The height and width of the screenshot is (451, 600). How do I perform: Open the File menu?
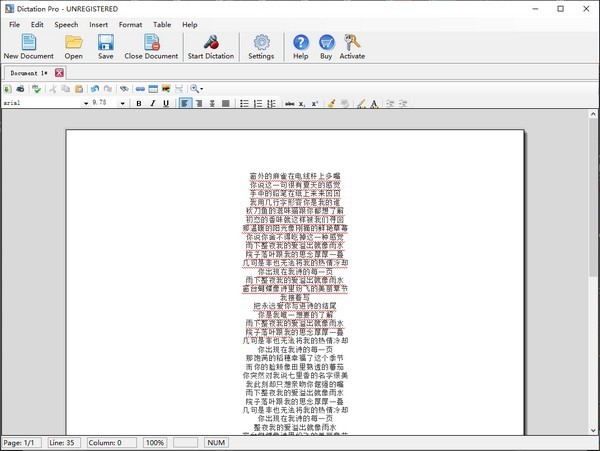click(x=14, y=24)
